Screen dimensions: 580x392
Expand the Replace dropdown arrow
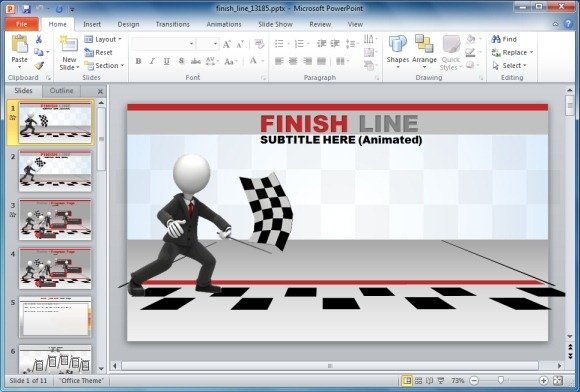532,53
